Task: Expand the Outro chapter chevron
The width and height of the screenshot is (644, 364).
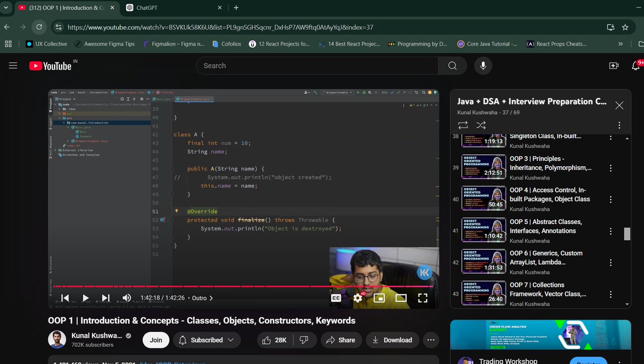Action: (x=212, y=298)
